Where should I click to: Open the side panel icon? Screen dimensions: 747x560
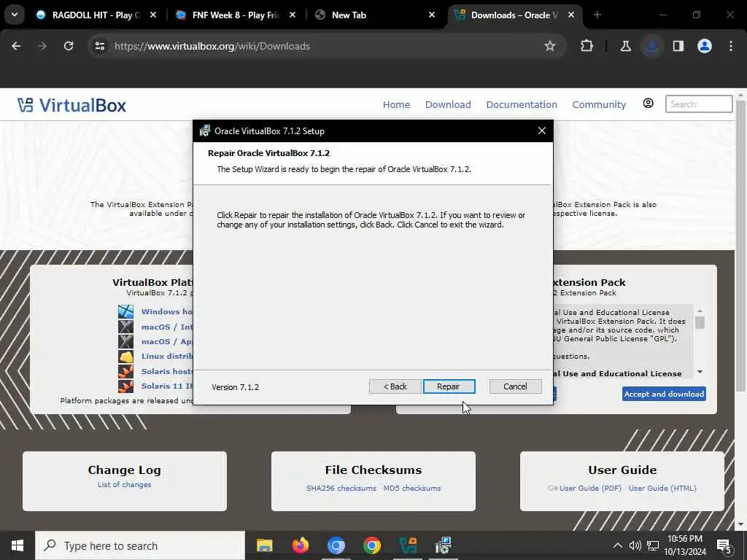(x=678, y=46)
